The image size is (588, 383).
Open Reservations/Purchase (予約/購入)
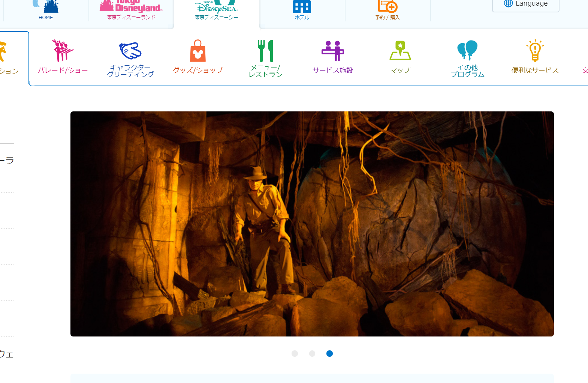click(387, 11)
